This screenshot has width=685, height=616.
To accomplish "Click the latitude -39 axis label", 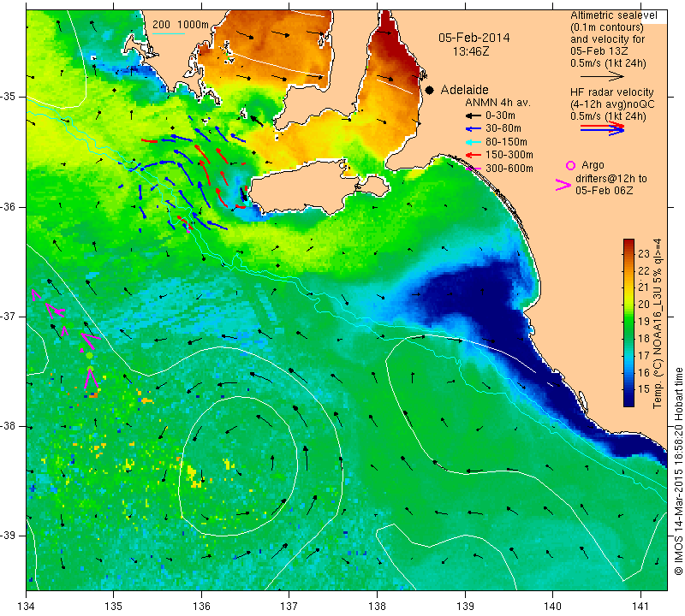I will point(9,536).
